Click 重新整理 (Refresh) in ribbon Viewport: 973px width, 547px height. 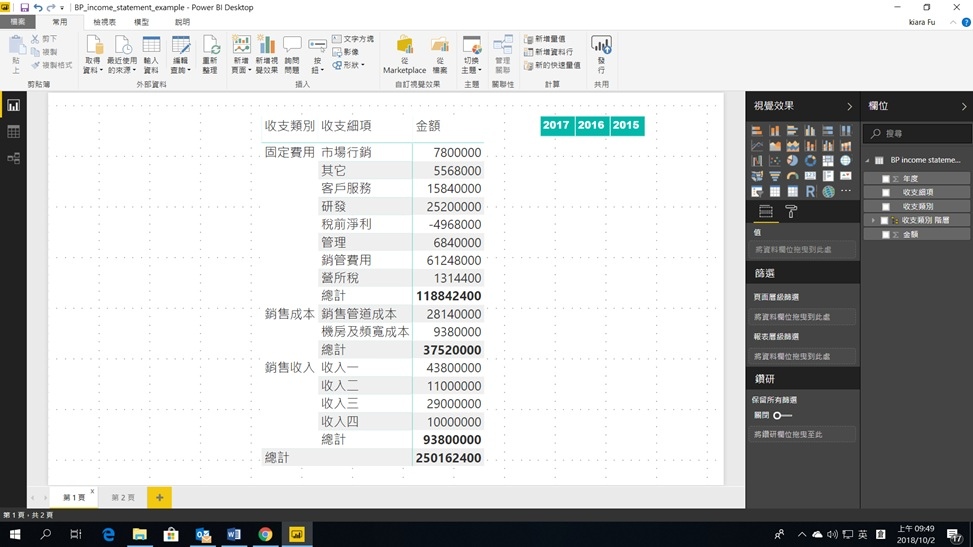click(210, 54)
